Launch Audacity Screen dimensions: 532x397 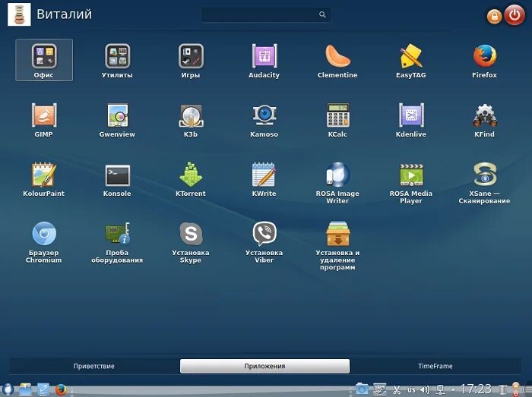click(x=264, y=60)
